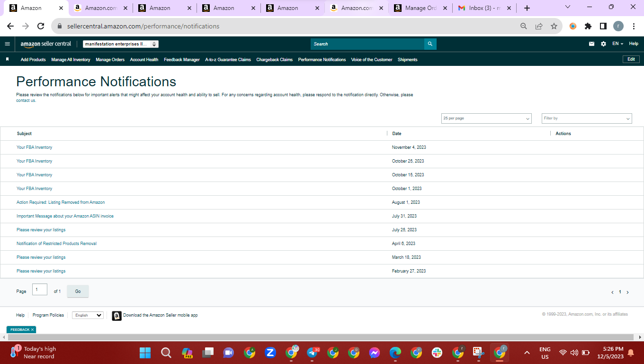The height and width of the screenshot is (364, 644).
Task: Click the Help link in the header
Action: pos(634,44)
